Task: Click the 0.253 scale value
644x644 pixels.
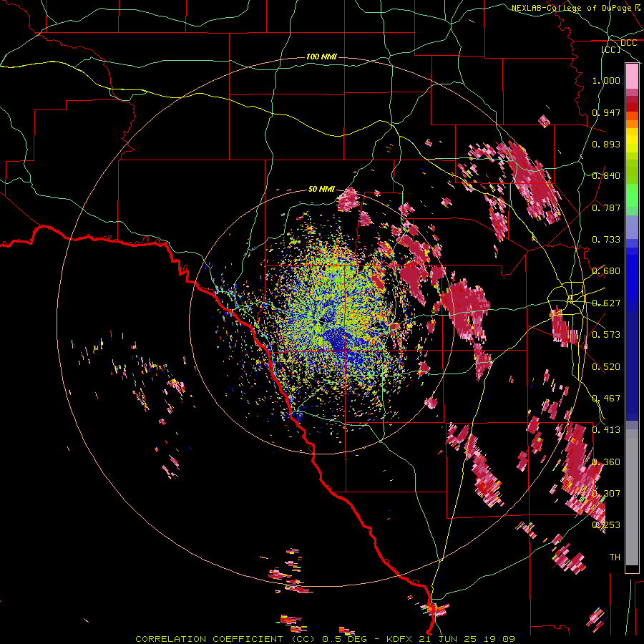Action: click(606, 525)
